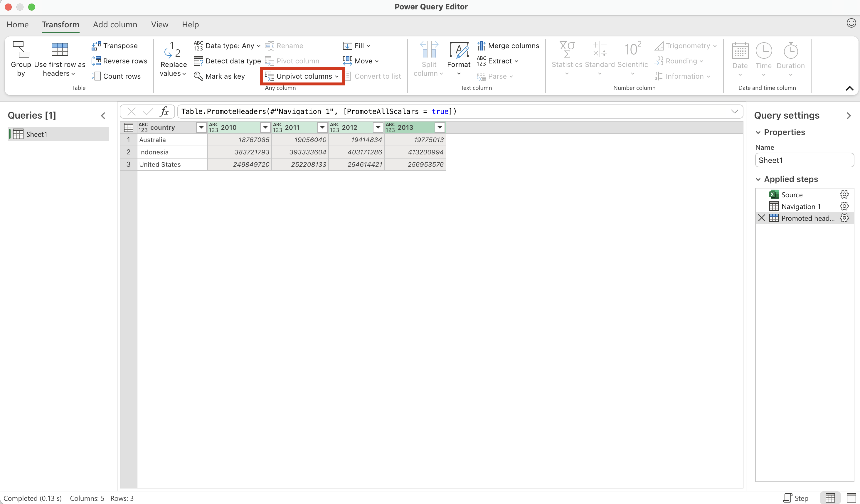
Task: Click the Count rows icon
Action: pos(96,76)
